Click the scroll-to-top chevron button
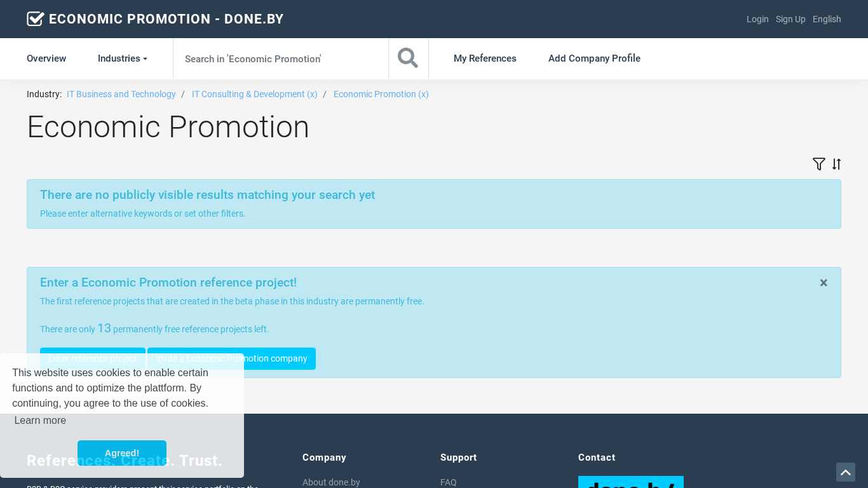Screen dimensions: 868x488 (x=846, y=472)
